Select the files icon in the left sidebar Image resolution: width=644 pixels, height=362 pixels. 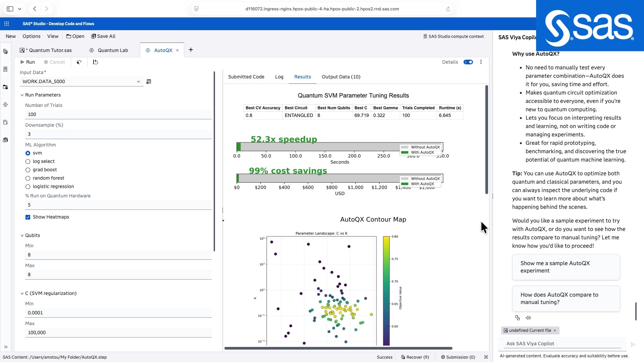5,51
